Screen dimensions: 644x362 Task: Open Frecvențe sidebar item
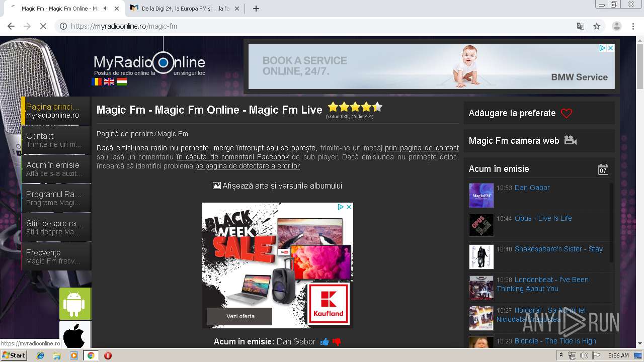point(56,256)
